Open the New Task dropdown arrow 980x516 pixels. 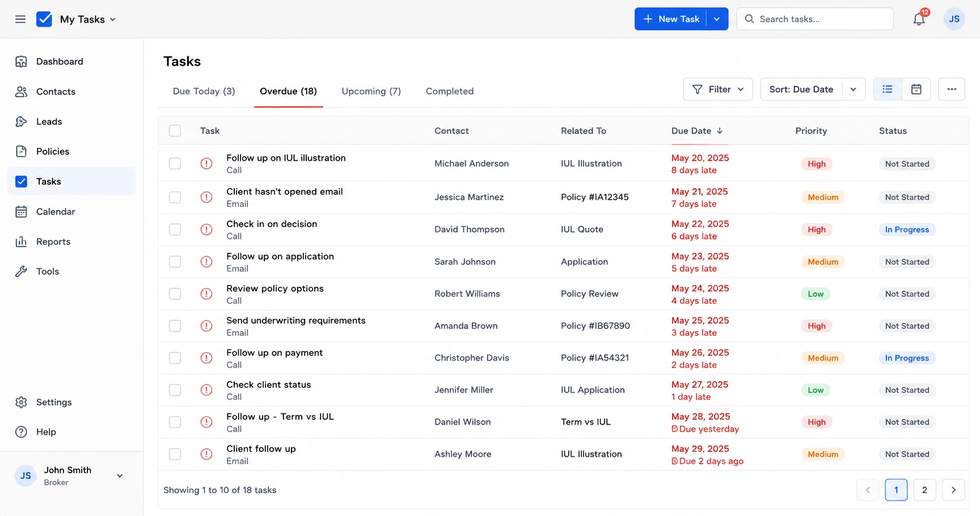click(x=717, y=19)
